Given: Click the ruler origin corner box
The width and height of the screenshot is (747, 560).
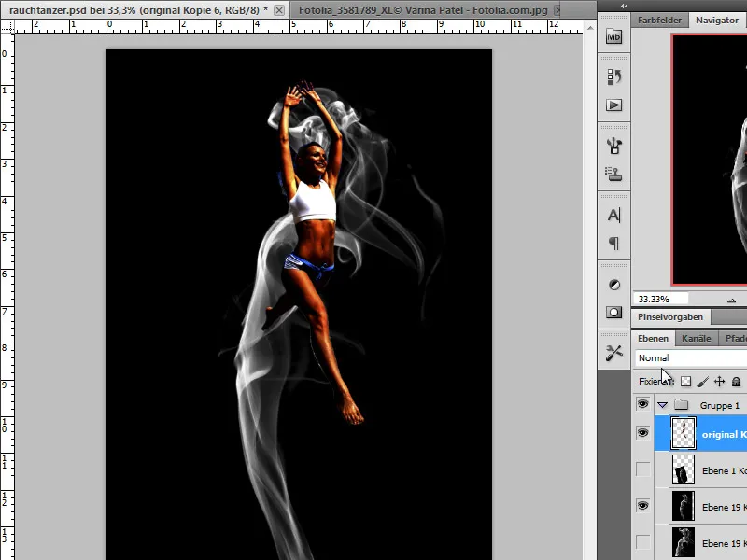Looking at the screenshot, I should 7,27.
